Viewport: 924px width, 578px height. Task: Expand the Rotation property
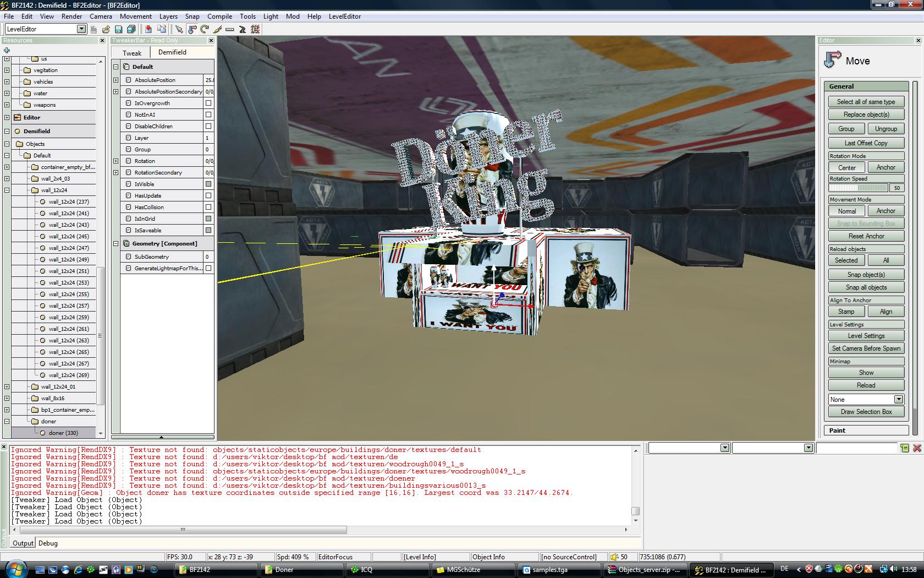[116, 161]
